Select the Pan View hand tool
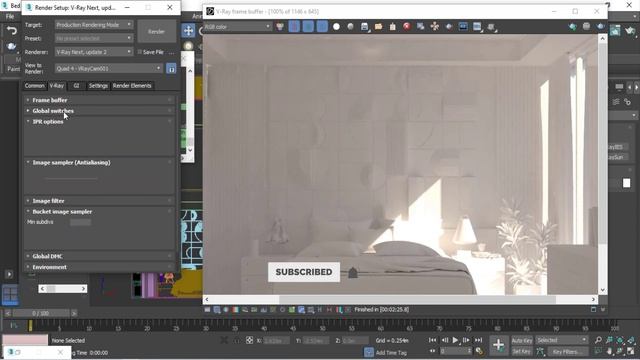The width and height of the screenshot is (640, 360). (x=609, y=351)
